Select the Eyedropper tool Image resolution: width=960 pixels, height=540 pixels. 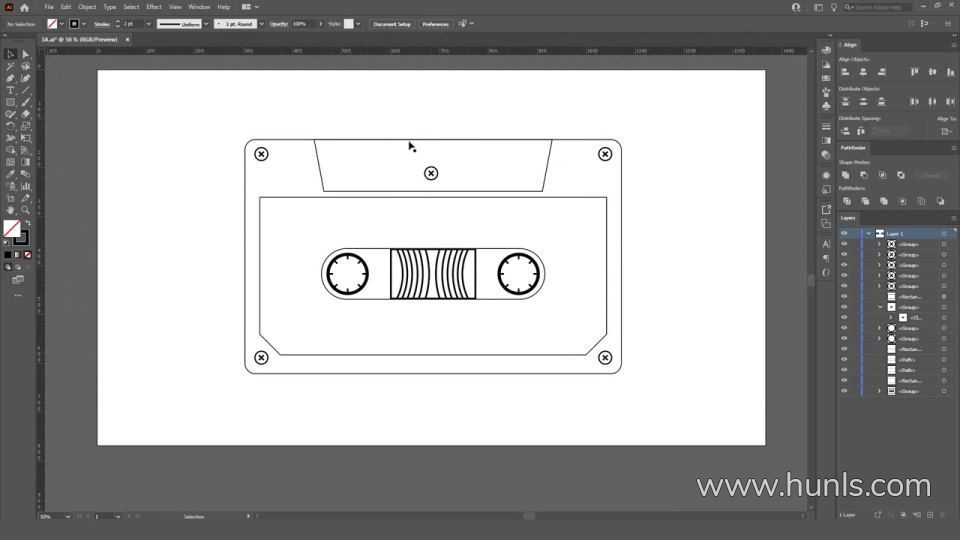point(10,174)
